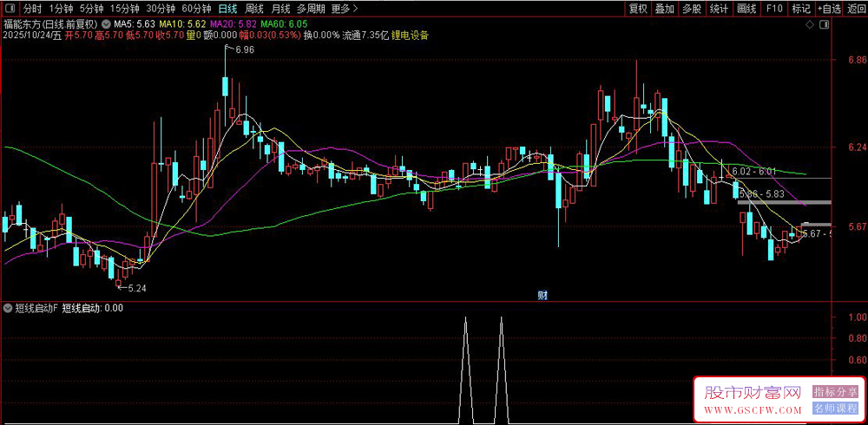
Task: Click the 幅0.03(0.53%) value
Action: 269,36
